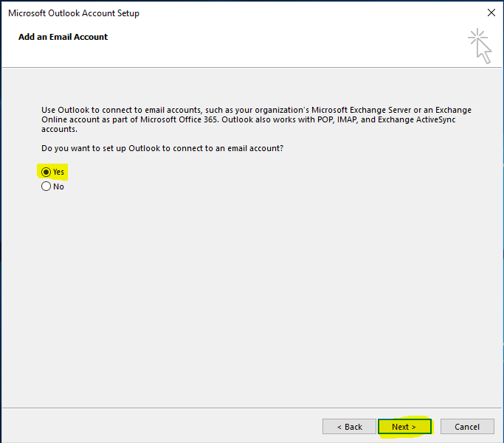This screenshot has width=504, height=443.
Task: Click the Yes option label text
Action: click(59, 172)
